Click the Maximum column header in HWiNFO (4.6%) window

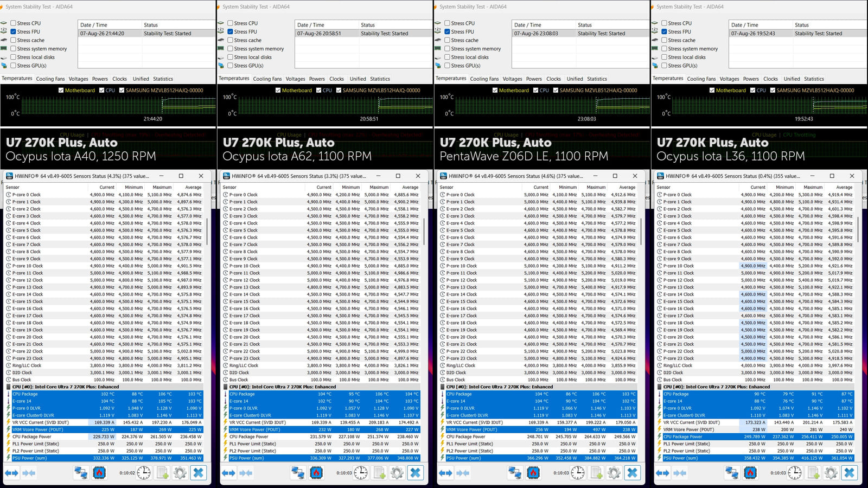(x=593, y=187)
